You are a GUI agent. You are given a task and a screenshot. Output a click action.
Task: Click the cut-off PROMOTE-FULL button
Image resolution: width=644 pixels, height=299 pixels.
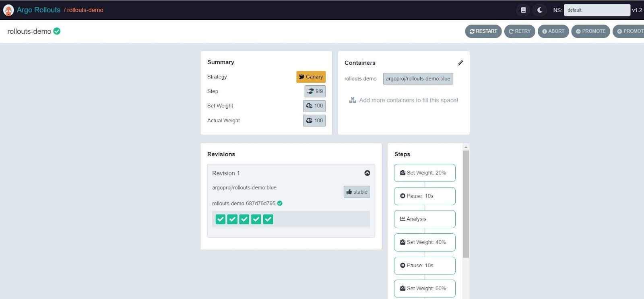629,31
